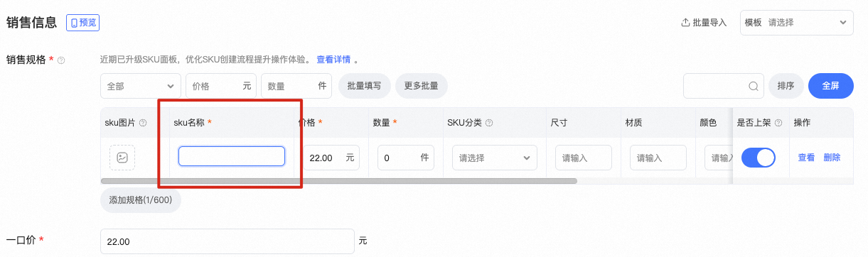Focus the batch 价格 input field
The height and width of the screenshot is (257, 868).
221,86
